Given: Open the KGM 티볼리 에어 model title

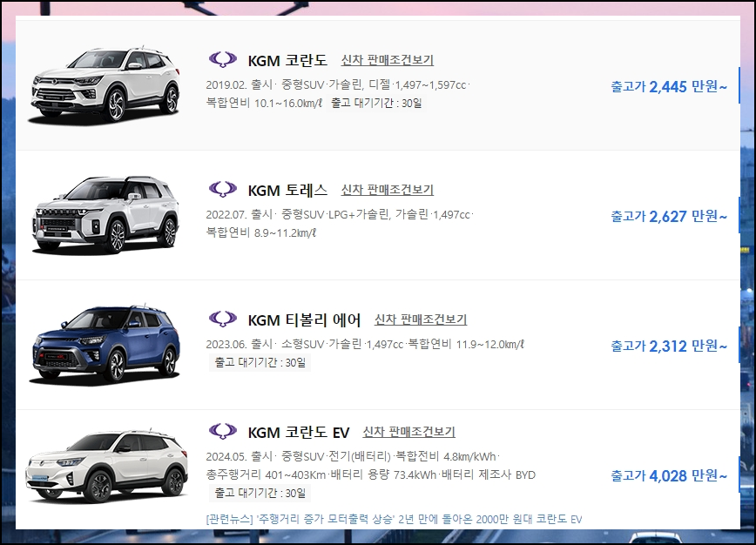Looking at the screenshot, I should (x=304, y=320).
